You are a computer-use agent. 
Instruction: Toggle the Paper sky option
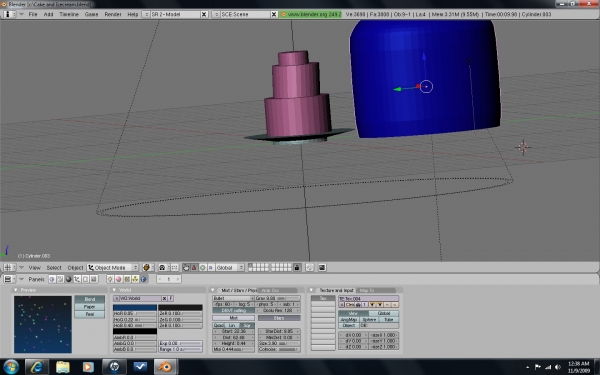(90, 307)
